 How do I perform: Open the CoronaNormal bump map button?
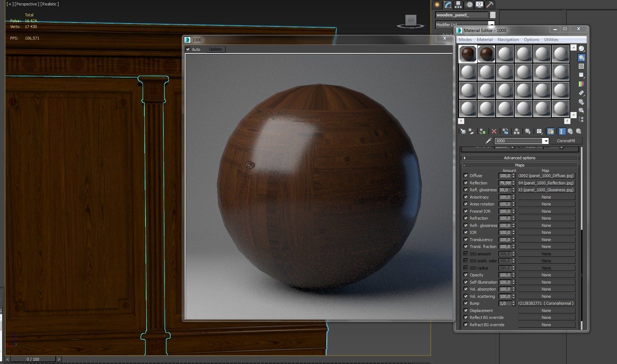click(x=546, y=303)
